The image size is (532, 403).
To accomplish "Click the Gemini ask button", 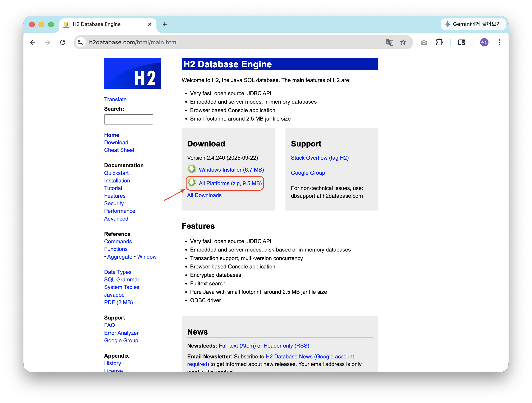I will point(473,24).
